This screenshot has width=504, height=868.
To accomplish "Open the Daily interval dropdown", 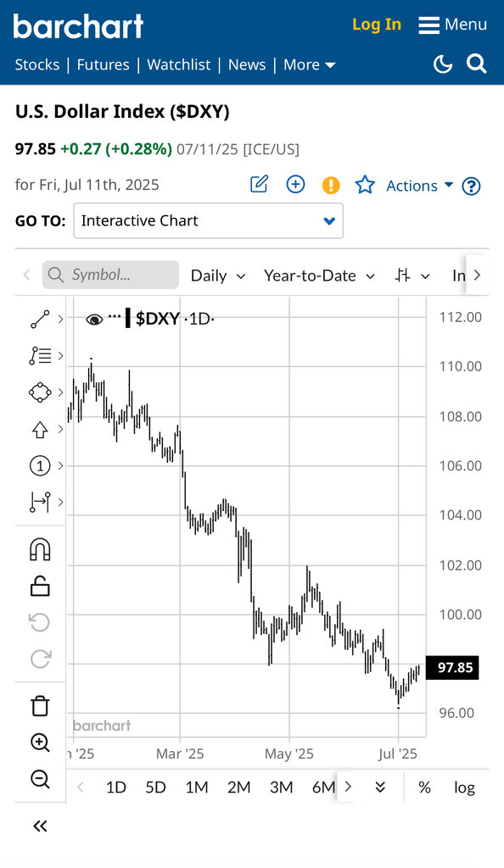I will coord(218,275).
